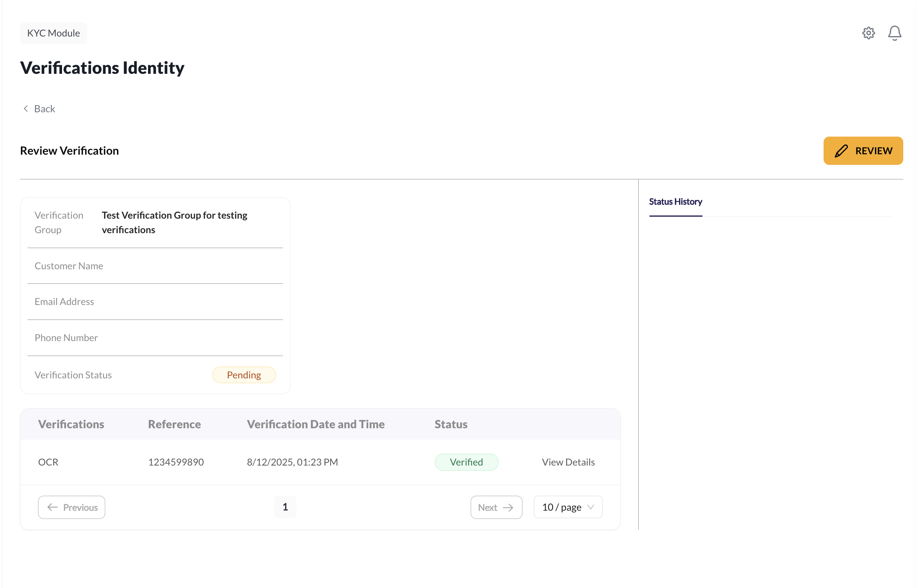917x588 pixels.
Task: Switch to the Status History tab
Action: [676, 201]
